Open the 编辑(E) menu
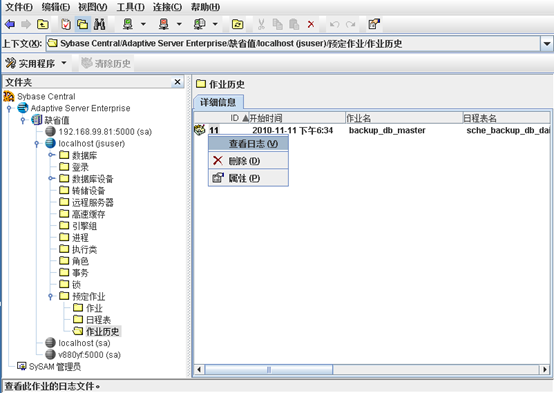This screenshot has height=393, width=554. [x=55, y=7]
